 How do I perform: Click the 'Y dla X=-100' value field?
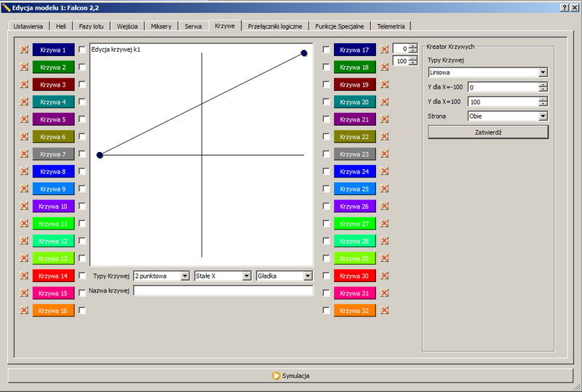503,87
